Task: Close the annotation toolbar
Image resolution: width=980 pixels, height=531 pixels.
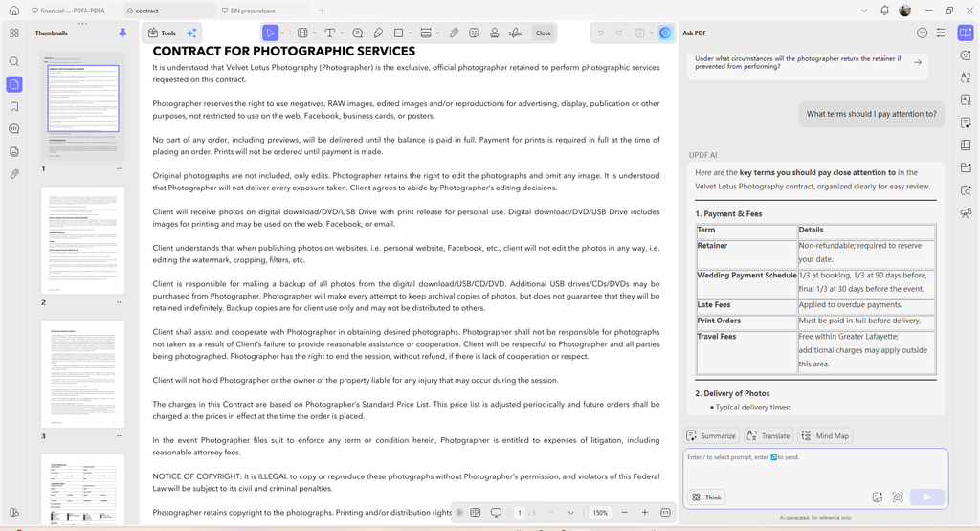Action: point(544,33)
